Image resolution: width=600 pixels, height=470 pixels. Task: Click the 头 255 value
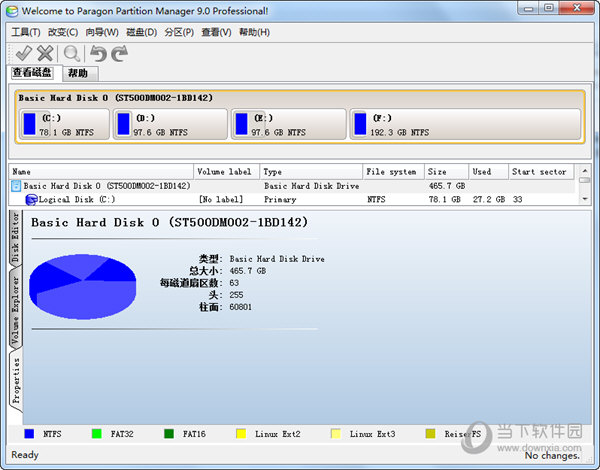(x=236, y=295)
